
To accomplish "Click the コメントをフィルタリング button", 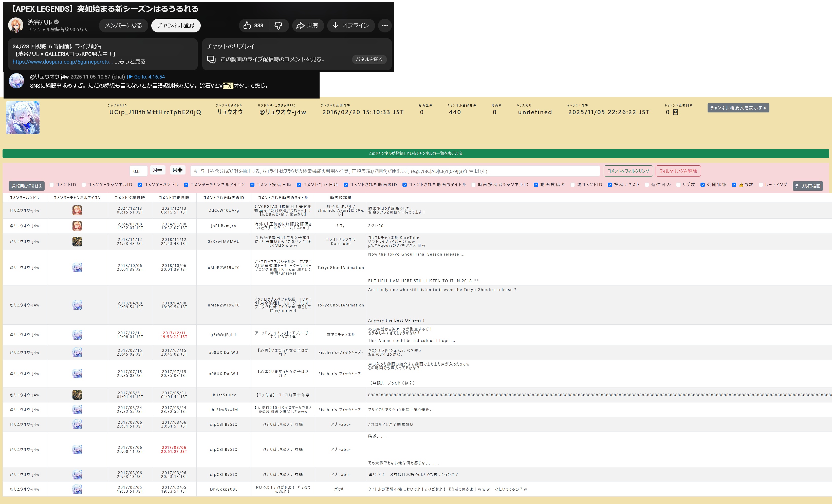I will [x=628, y=171].
